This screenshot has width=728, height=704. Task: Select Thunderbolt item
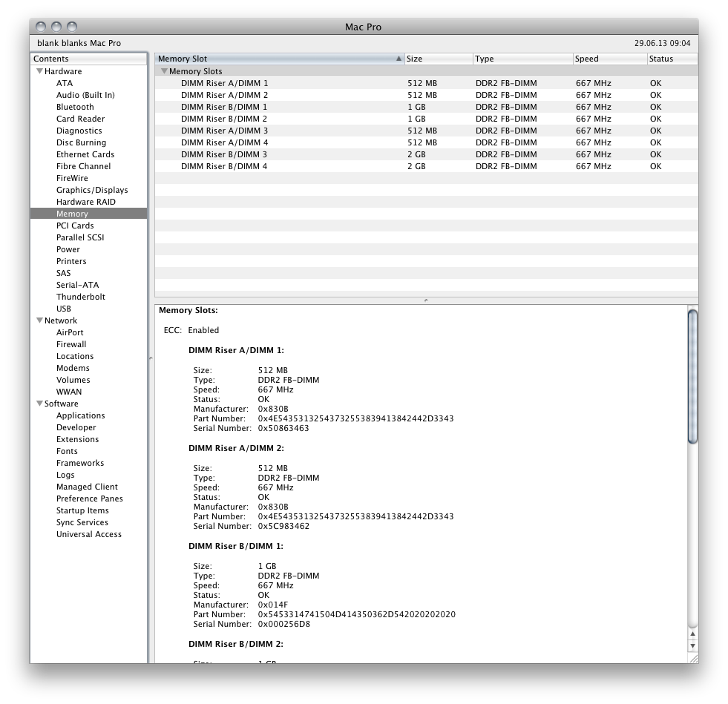(81, 297)
